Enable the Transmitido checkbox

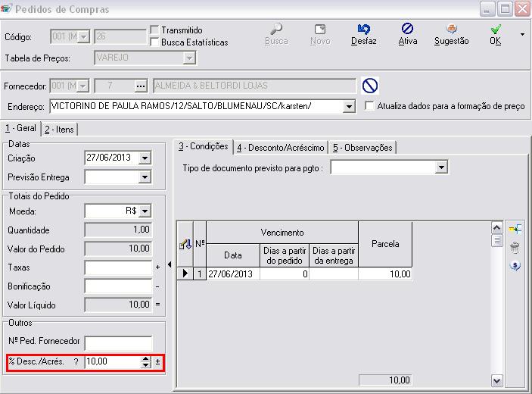pyautogui.click(x=154, y=30)
